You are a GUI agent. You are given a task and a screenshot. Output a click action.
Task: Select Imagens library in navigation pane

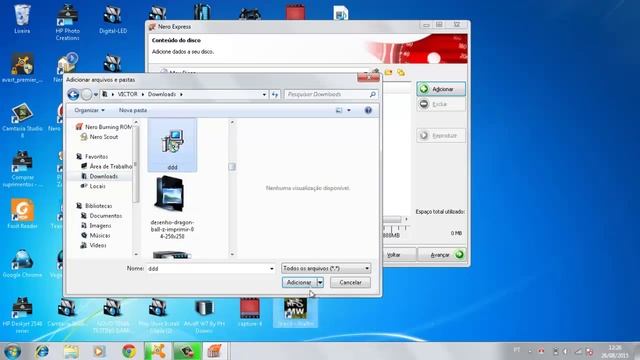click(x=96, y=226)
